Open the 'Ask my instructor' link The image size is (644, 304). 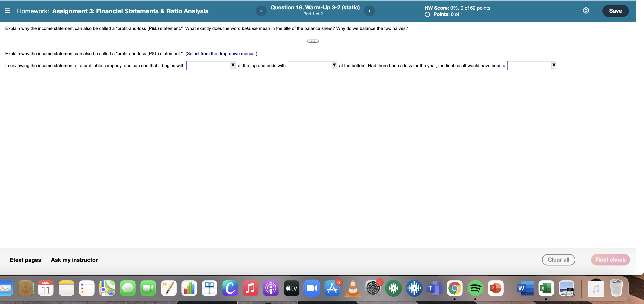point(74,259)
